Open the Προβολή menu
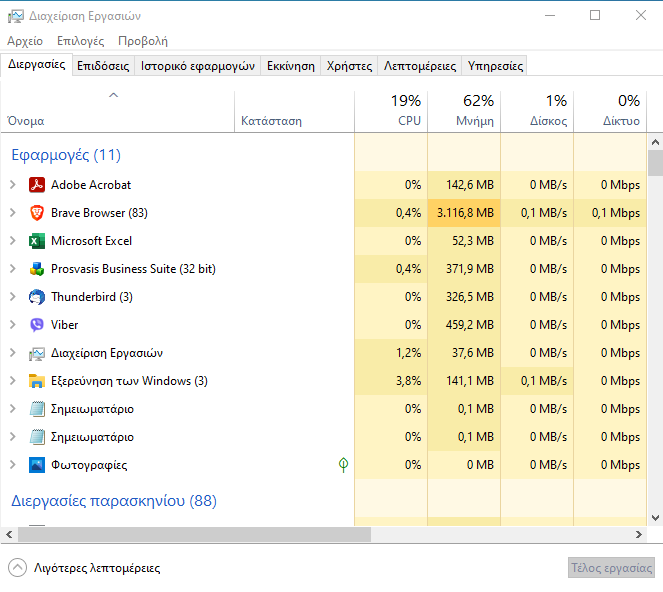 (x=143, y=41)
